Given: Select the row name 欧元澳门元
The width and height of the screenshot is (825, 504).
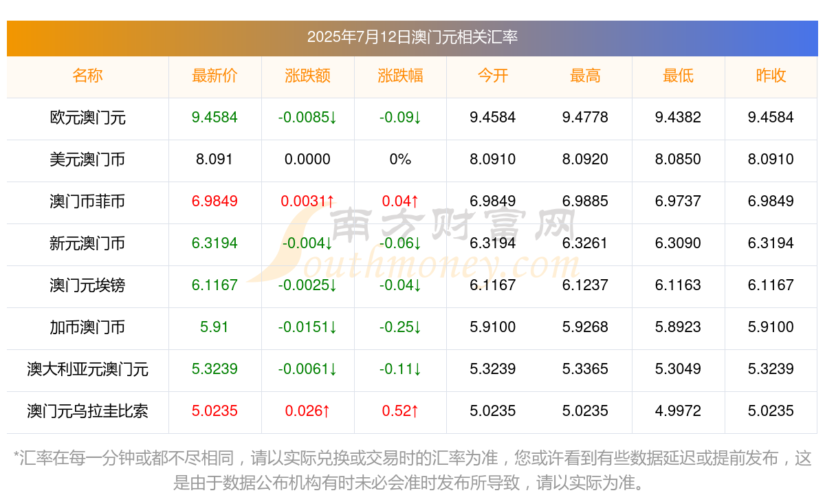Looking at the screenshot, I should click(x=87, y=118).
